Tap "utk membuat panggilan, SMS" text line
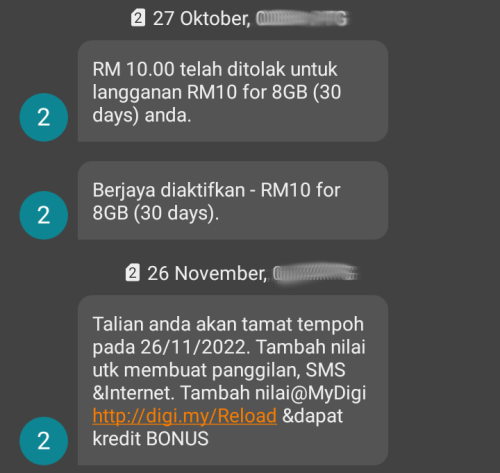The width and height of the screenshot is (500, 473). pyautogui.click(x=219, y=370)
